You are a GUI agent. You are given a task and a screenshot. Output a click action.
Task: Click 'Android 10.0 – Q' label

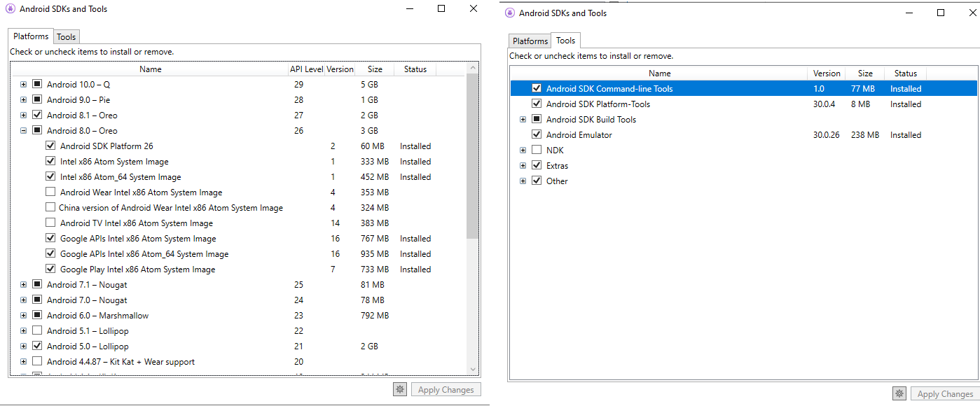(x=78, y=85)
